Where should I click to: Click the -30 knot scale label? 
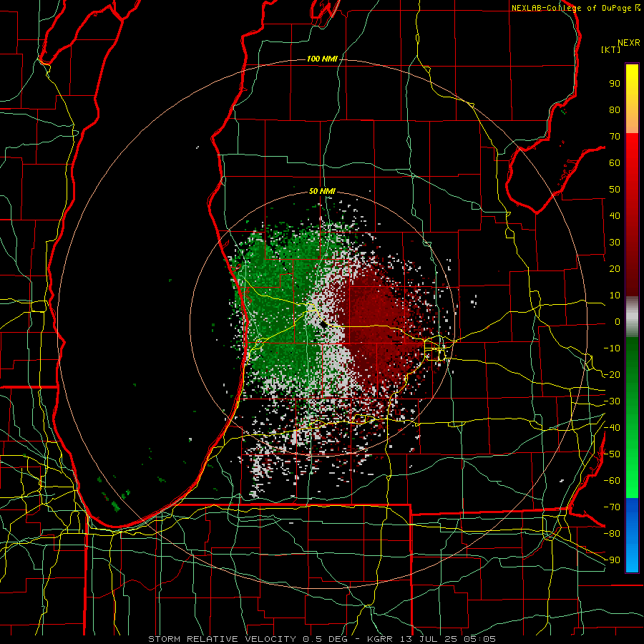[x=612, y=401]
